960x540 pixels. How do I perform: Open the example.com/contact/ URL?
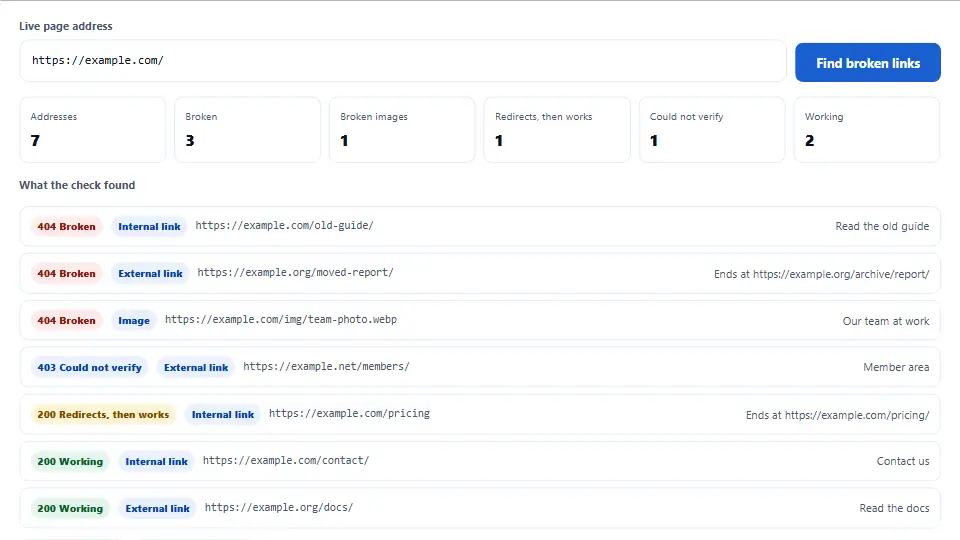point(286,460)
